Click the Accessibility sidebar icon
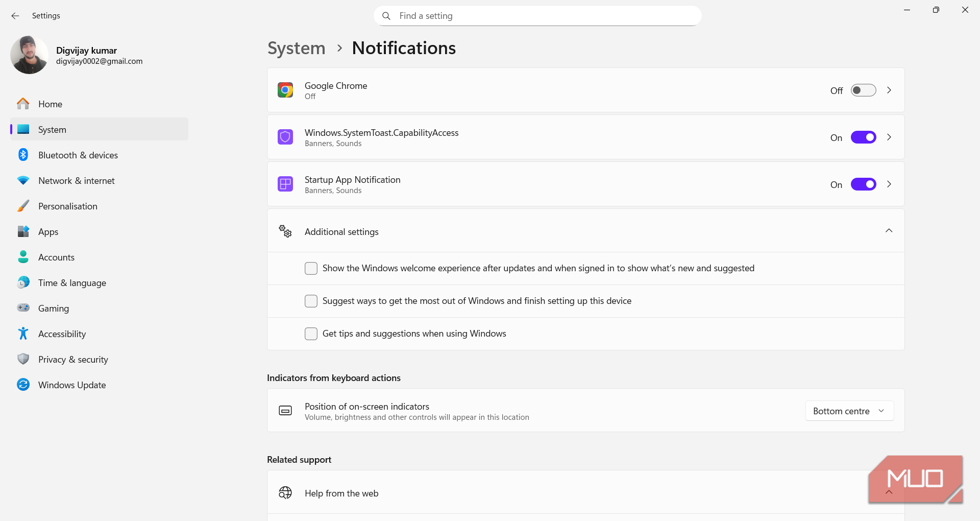The height and width of the screenshot is (521, 980). click(23, 334)
